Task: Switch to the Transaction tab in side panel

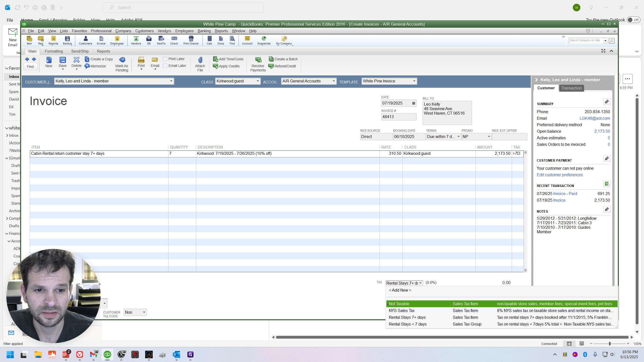Action: click(571, 88)
